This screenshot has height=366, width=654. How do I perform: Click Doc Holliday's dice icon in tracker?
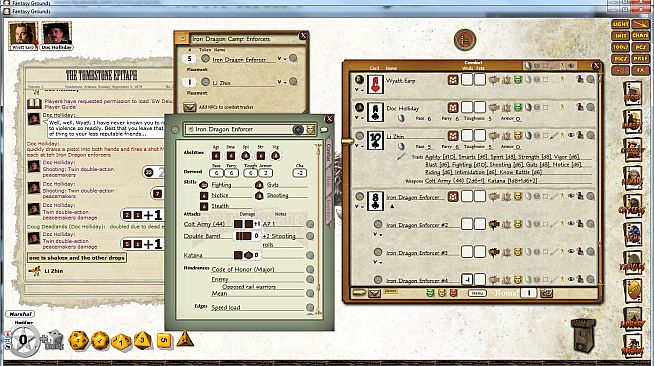(x=453, y=108)
